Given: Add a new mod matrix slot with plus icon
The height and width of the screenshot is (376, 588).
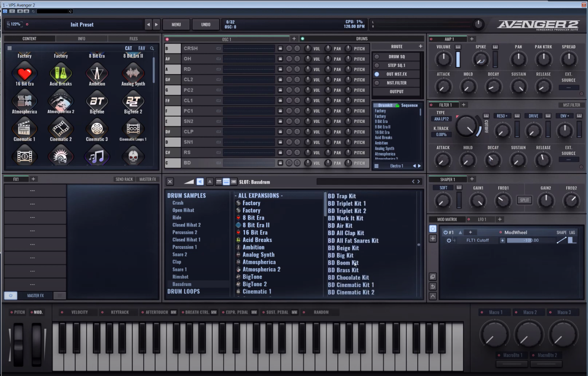Looking at the screenshot, I should pos(433,238).
